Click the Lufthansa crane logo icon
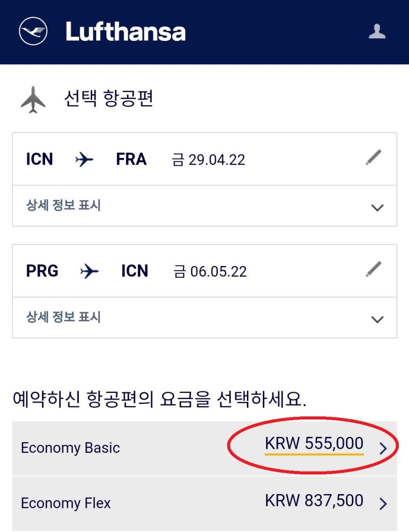This screenshot has height=532, width=409. tap(33, 32)
